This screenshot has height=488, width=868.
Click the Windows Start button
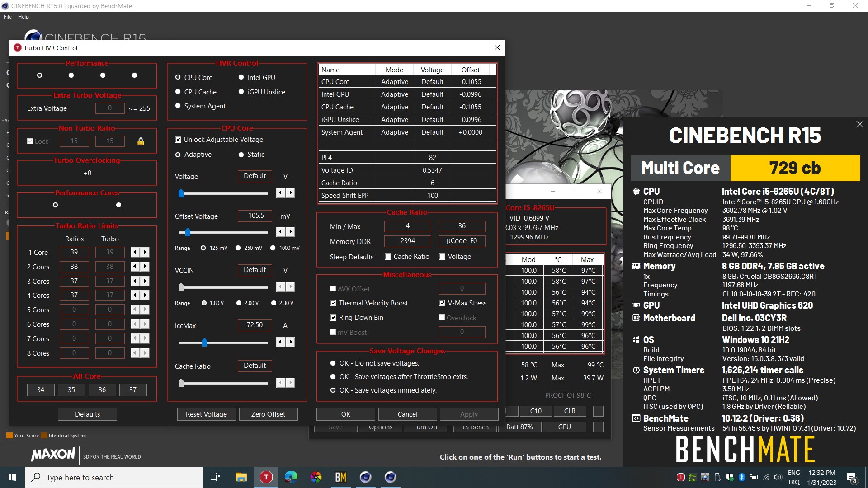click(x=12, y=477)
